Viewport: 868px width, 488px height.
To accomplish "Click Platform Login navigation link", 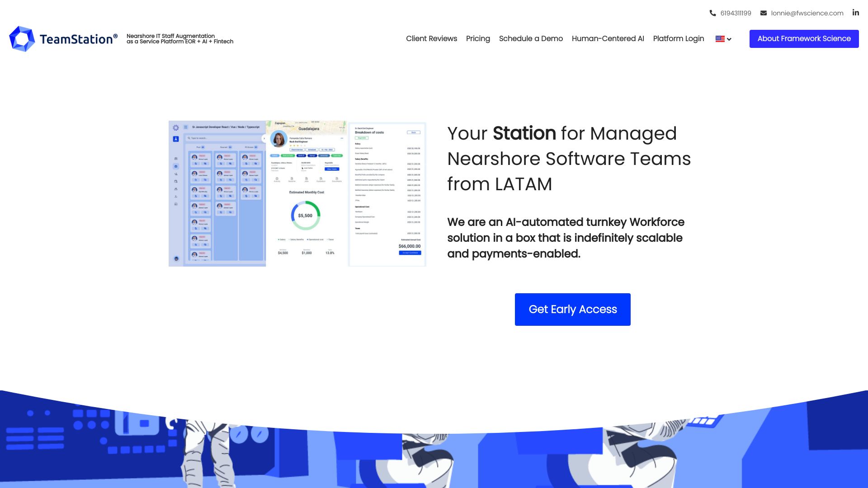I will [679, 38].
